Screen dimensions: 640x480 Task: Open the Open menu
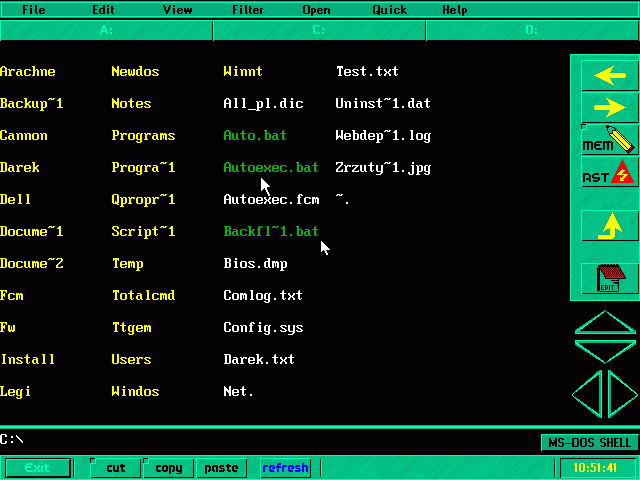[316, 9]
